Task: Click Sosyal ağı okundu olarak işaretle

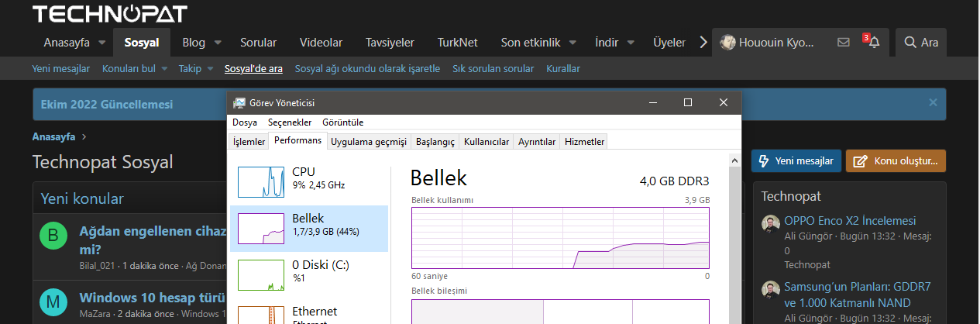Action: click(x=367, y=69)
